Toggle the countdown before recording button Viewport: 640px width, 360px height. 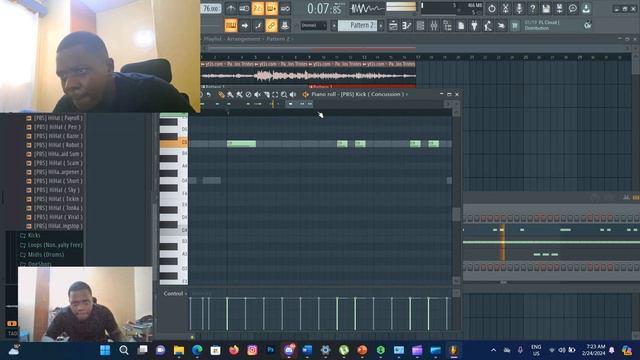click(258, 9)
